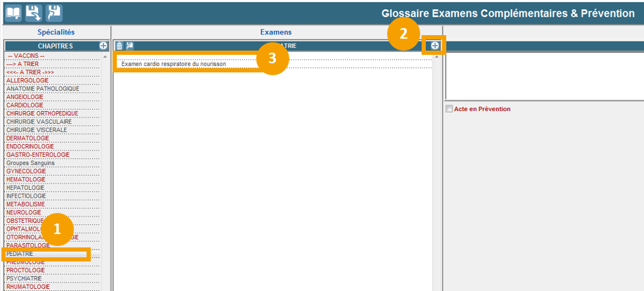Click the Examens panel heading

tap(276, 32)
